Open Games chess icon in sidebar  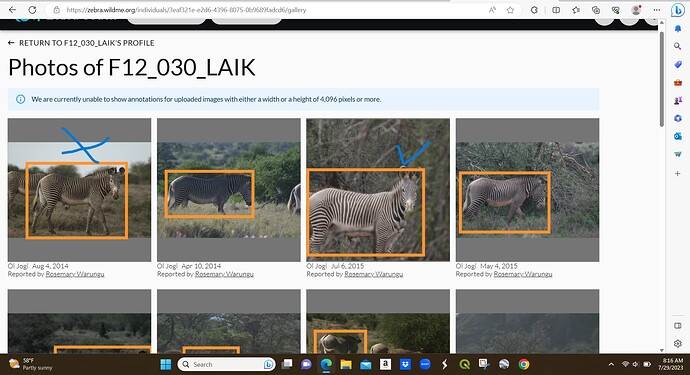(678, 100)
